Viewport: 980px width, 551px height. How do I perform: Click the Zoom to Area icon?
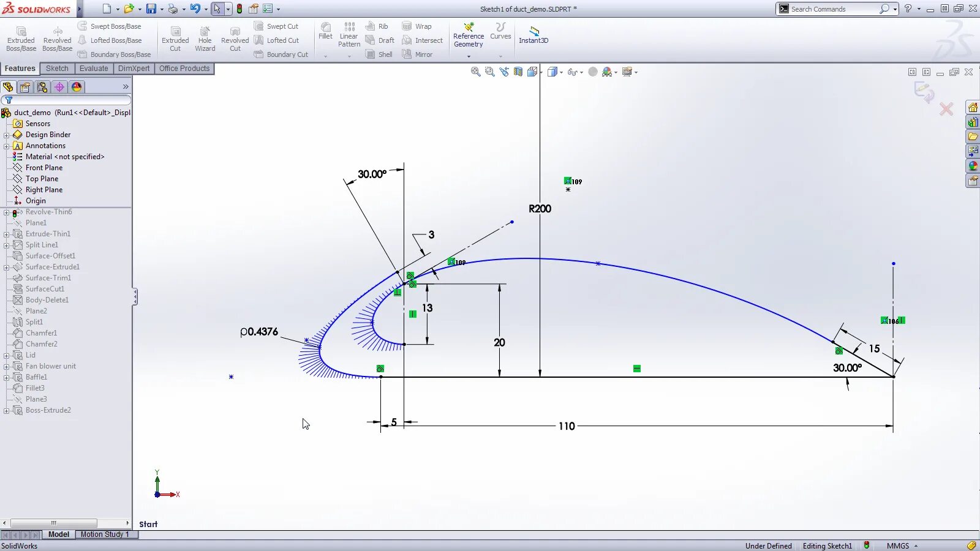(489, 72)
